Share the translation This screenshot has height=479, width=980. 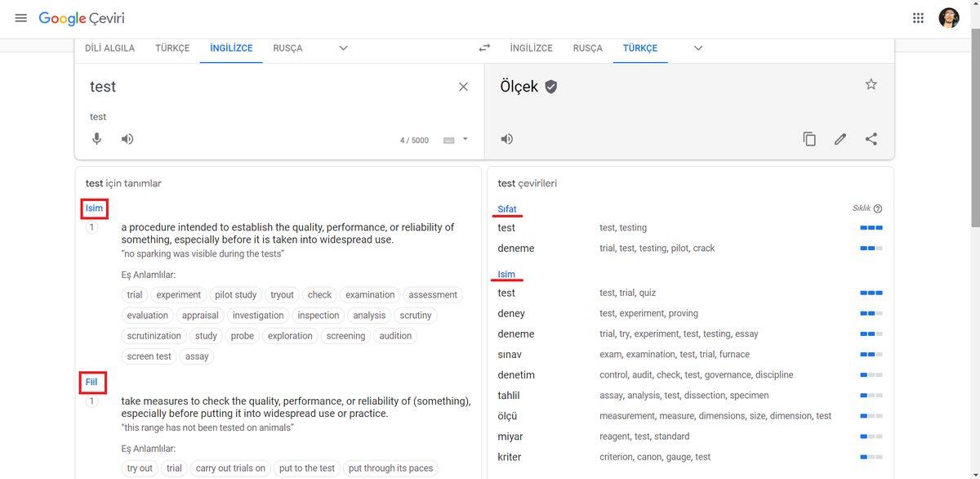coord(871,138)
